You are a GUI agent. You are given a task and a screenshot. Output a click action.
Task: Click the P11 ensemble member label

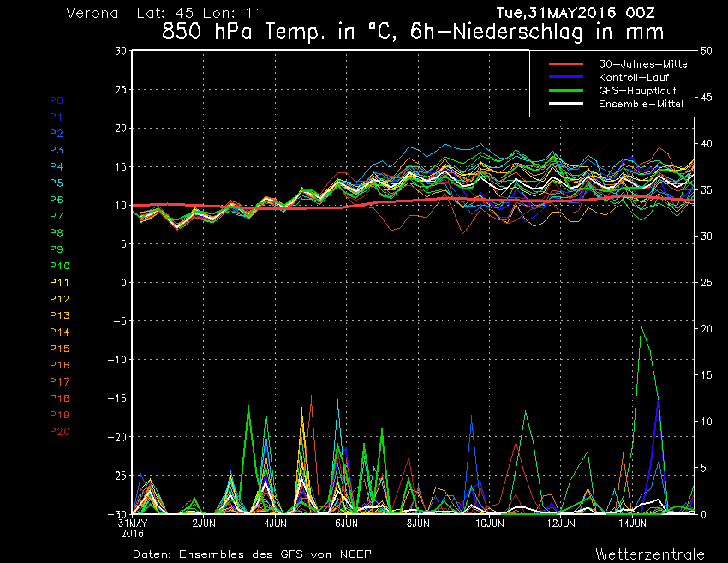tap(59, 283)
